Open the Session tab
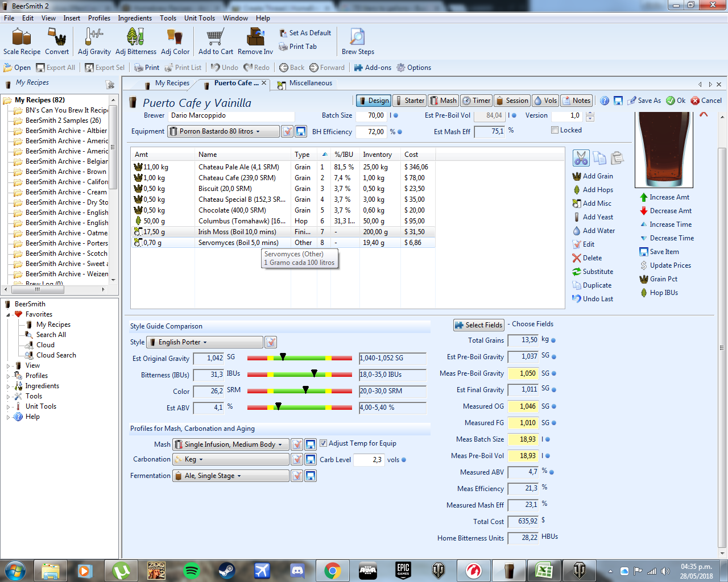 pos(512,101)
